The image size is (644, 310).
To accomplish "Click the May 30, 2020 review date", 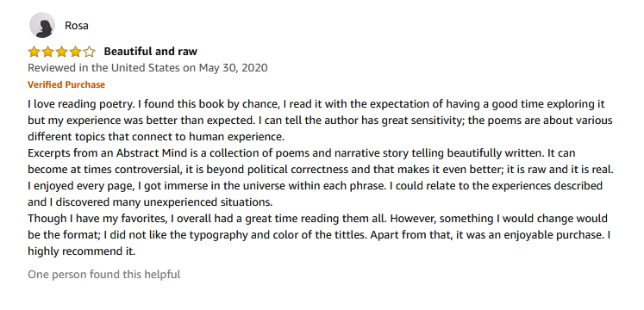I will coord(234,68).
